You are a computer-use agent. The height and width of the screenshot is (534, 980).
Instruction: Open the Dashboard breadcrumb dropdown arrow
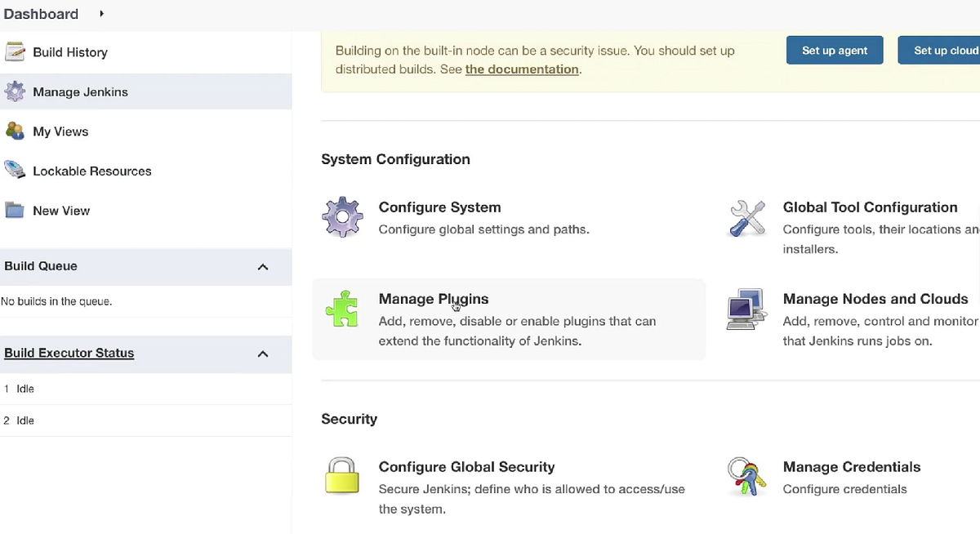coord(100,13)
